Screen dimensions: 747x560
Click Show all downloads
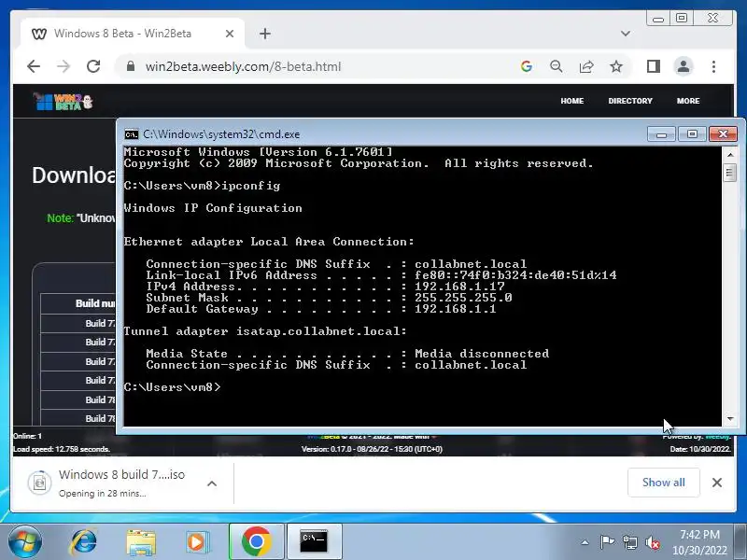pos(663,483)
